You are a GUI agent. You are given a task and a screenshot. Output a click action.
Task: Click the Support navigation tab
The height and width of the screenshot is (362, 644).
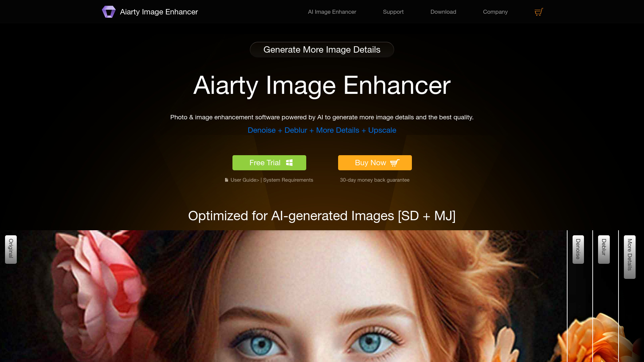[393, 11]
